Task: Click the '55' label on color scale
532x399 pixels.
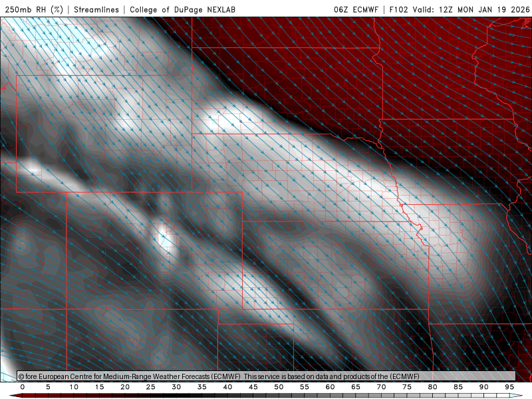Action: pyautogui.click(x=305, y=387)
